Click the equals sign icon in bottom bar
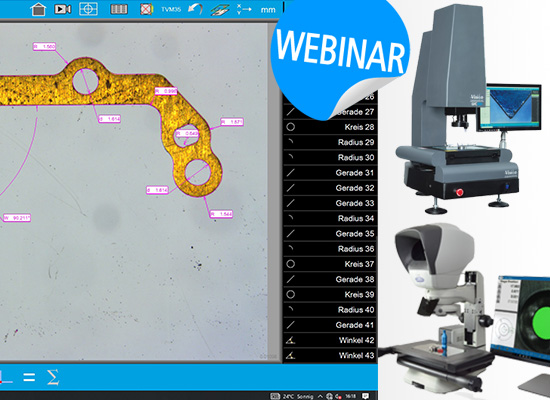Viewport: 550px width, 400px height. [29, 378]
